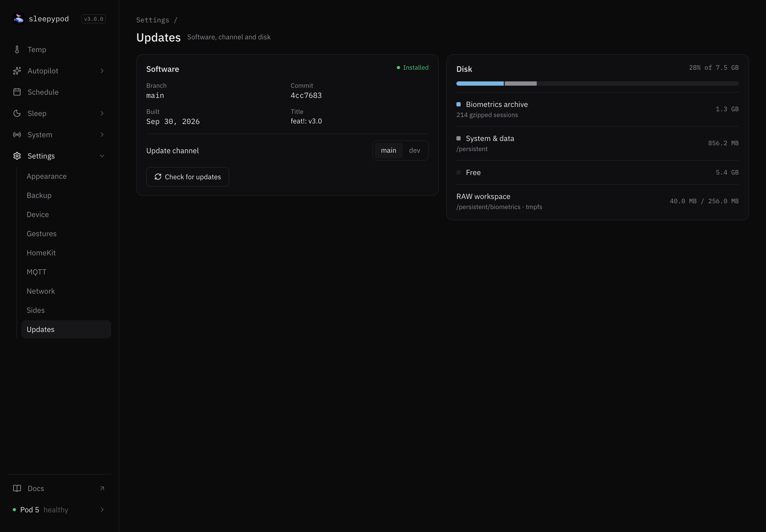
Task: Click the refresh icon in Check for updates
Action: (158, 177)
